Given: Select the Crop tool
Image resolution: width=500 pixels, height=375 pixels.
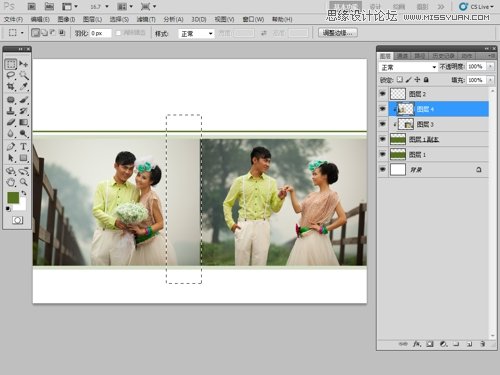Looking at the screenshot, I should tap(11, 86).
